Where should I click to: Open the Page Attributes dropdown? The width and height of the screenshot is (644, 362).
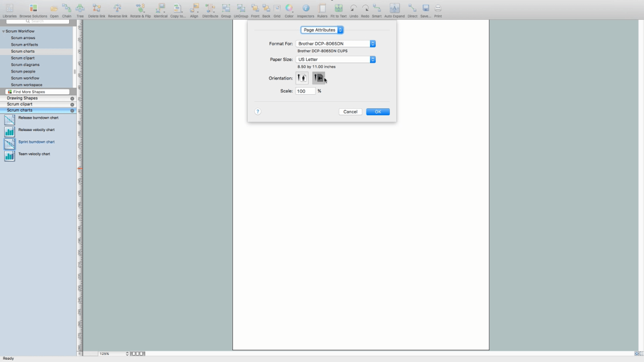(x=322, y=30)
